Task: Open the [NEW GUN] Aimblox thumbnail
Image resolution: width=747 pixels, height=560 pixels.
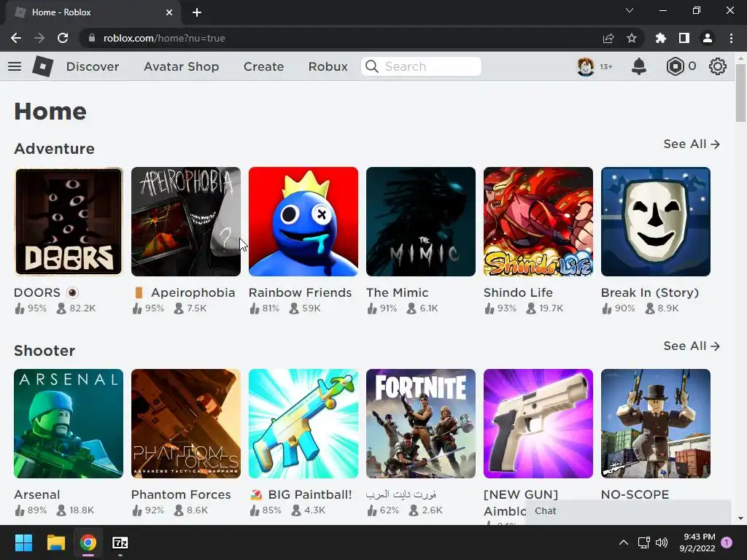Action: point(538,424)
